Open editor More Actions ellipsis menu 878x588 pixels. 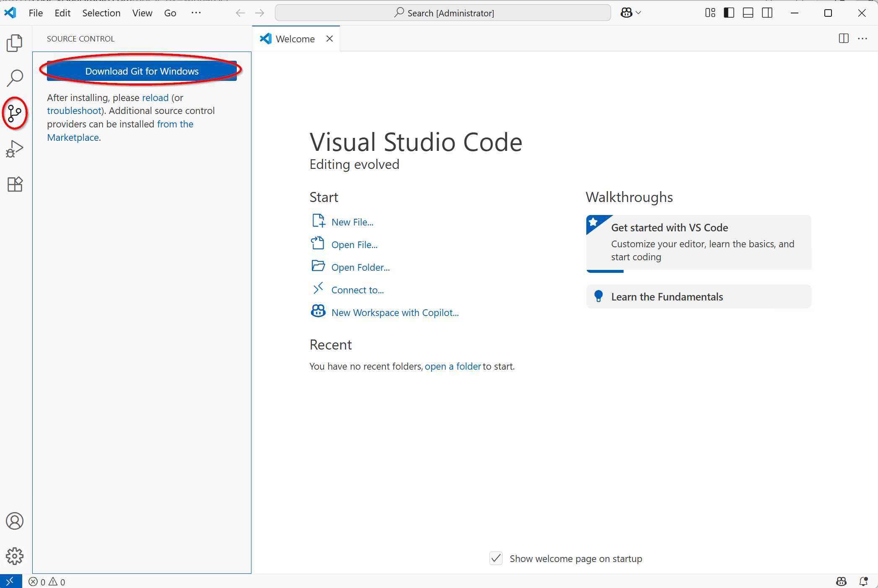(862, 39)
